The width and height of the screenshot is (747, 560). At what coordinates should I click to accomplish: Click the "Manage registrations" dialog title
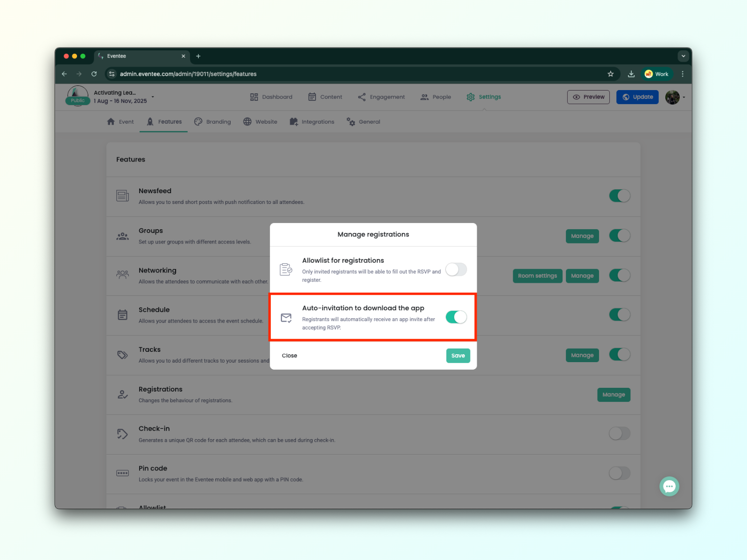coord(373,234)
